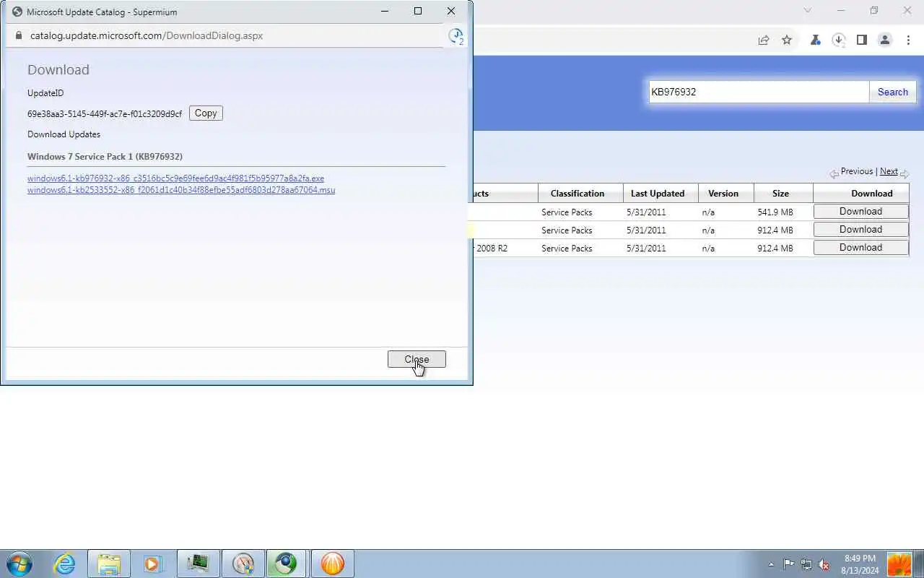The image size is (924, 578).
Task: Select the UpdateID GUID text
Action: click(x=105, y=113)
